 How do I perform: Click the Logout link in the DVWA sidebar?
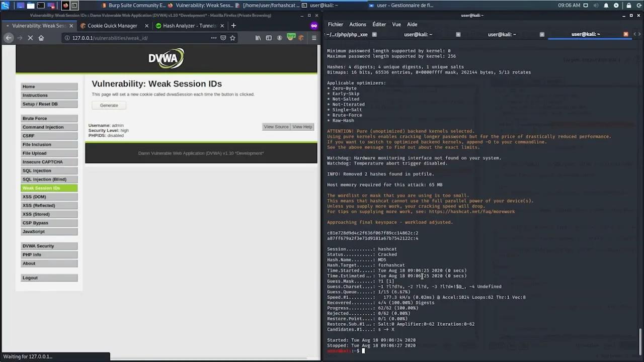[30, 278]
